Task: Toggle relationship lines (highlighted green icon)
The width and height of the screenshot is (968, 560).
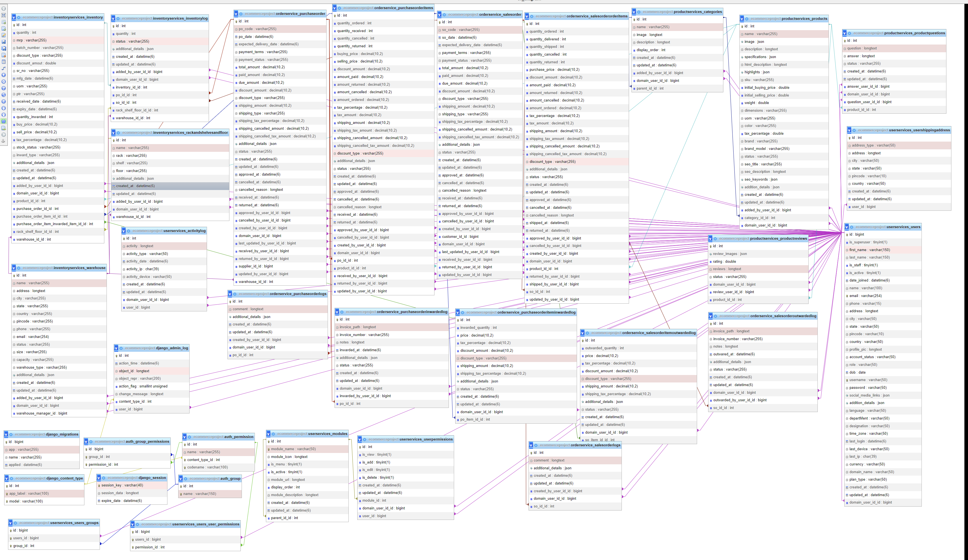Action: coord(3,121)
